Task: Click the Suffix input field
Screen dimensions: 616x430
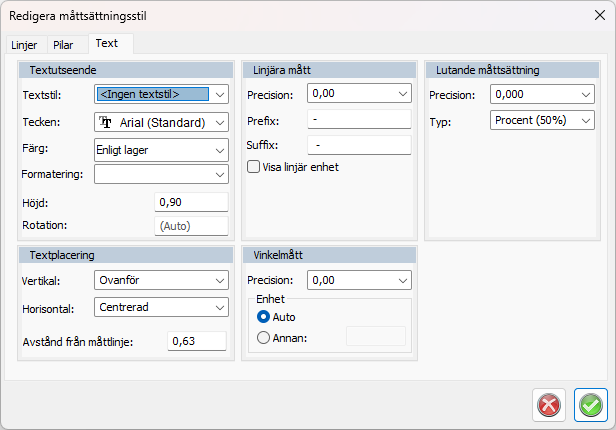Action: pyautogui.click(x=359, y=145)
